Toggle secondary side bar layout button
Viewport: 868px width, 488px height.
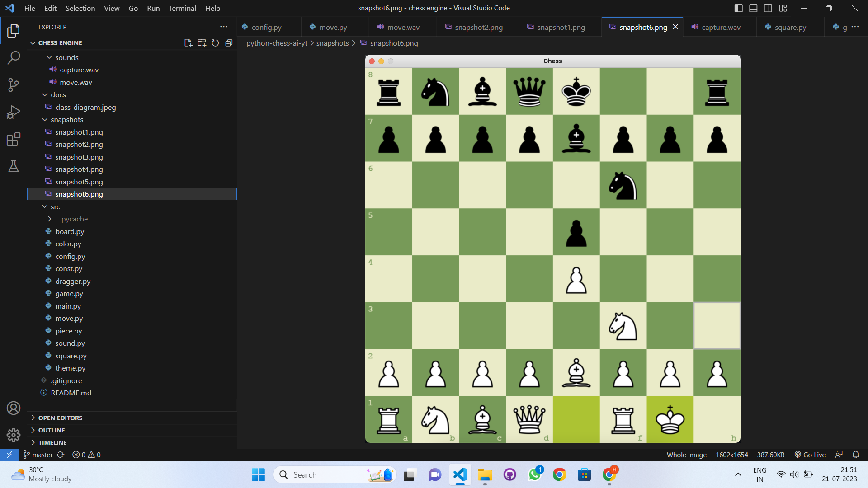coord(768,8)
